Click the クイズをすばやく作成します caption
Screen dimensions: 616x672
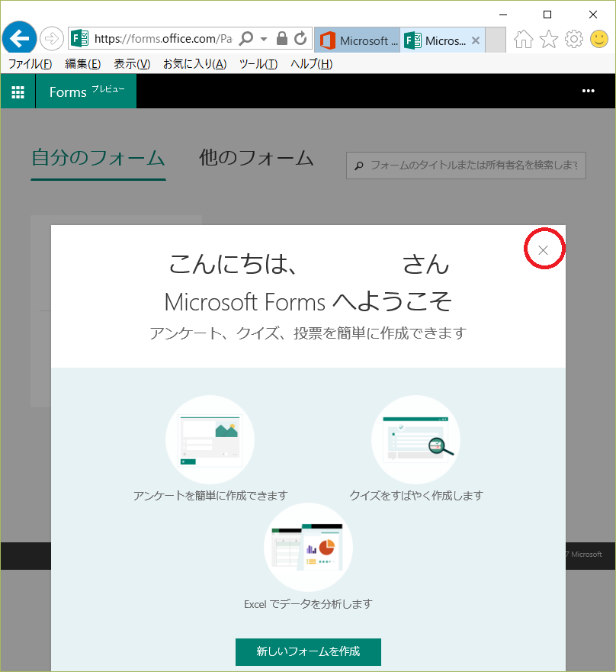click(416, 496)
